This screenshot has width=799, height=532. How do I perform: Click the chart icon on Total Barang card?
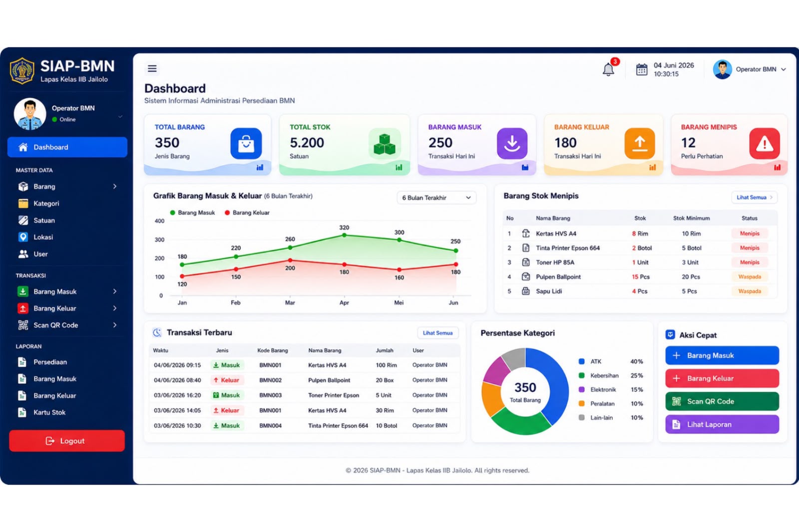(x=260, y=168)
